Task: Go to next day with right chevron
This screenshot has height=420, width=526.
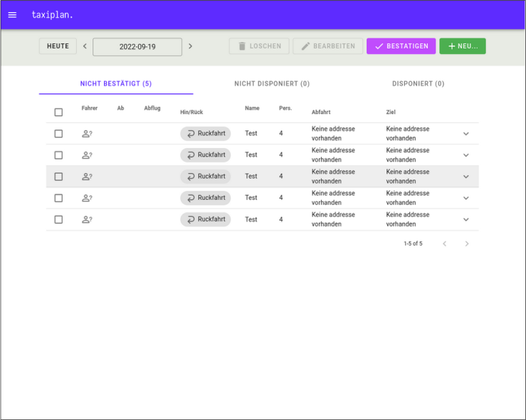Action: point(190,46)
